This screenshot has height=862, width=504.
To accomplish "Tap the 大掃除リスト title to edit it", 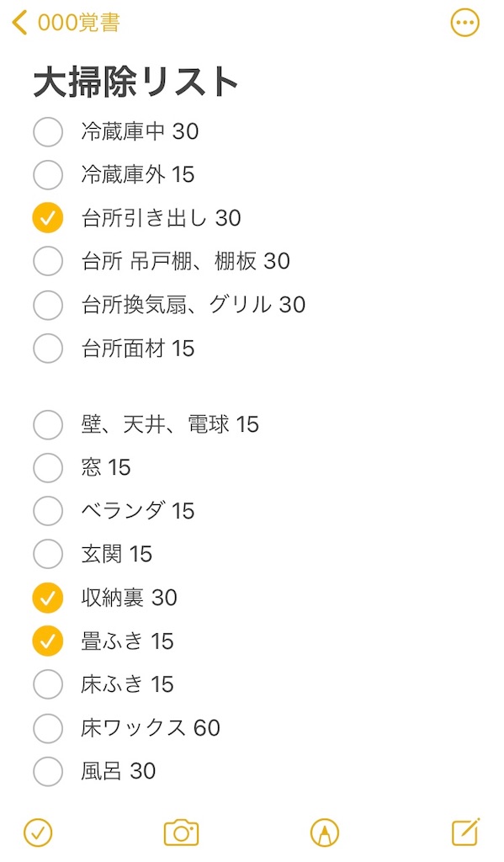I will pos(135,81).
